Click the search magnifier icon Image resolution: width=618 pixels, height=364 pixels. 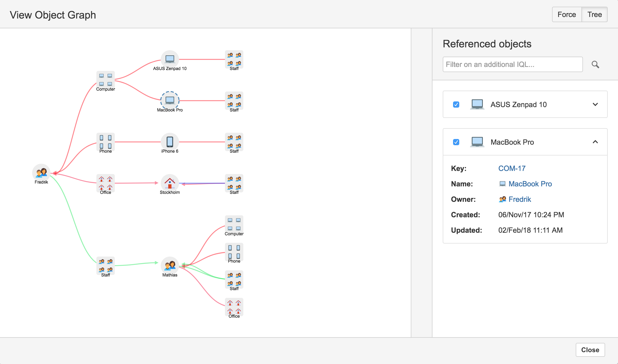[x=595, y=64]
